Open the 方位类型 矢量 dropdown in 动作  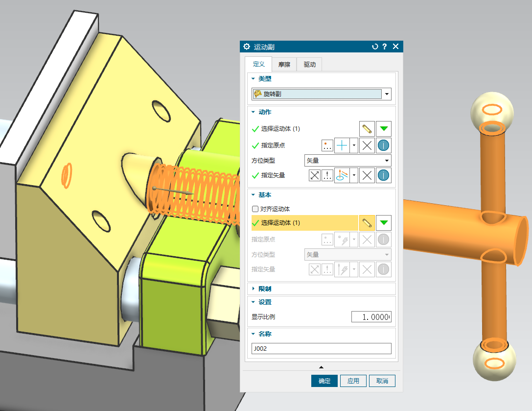tap(347, 161)
